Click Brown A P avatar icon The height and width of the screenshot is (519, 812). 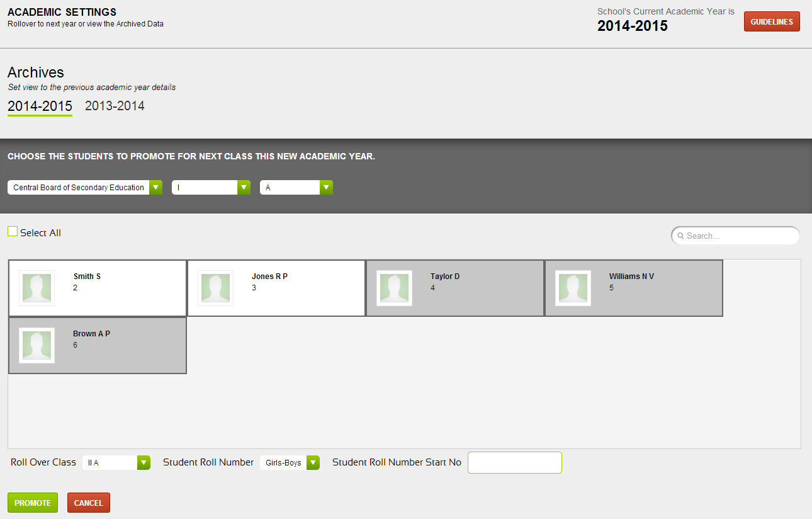click(37, 345)
